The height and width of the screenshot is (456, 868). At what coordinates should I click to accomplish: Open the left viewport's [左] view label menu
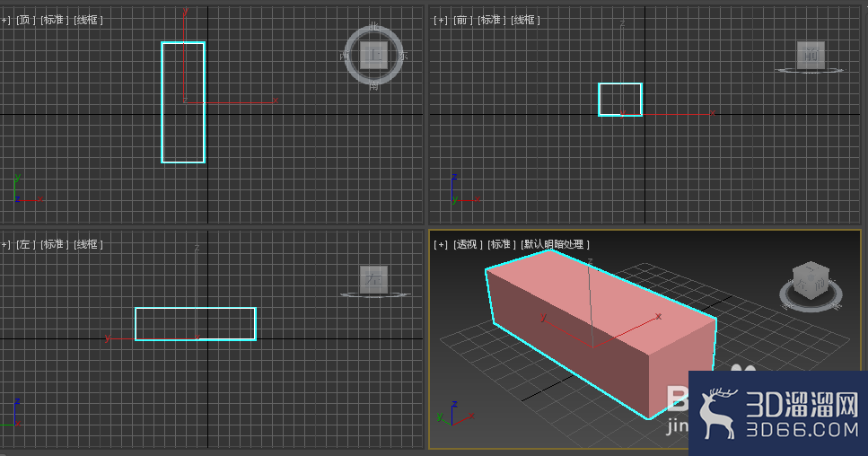click(x=25, y=244)
